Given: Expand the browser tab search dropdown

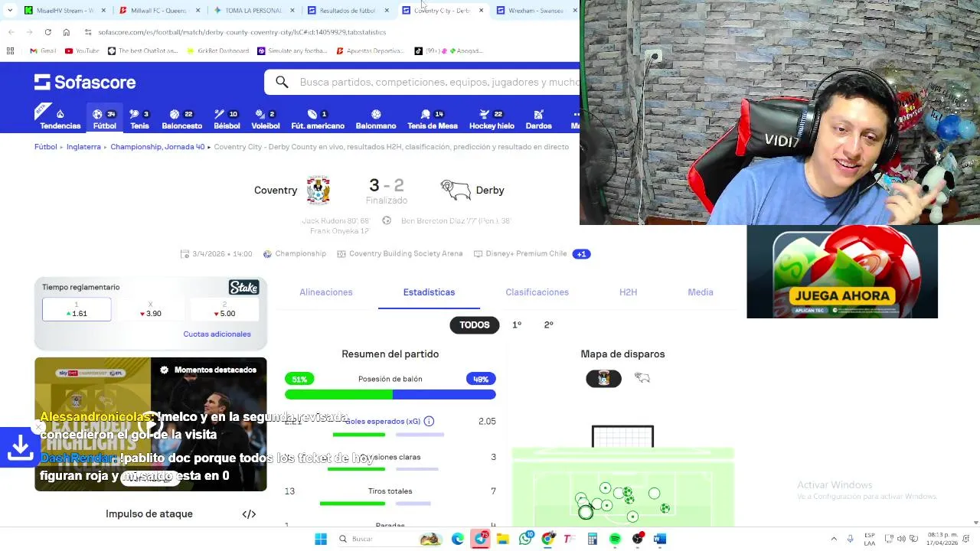Looking at the screenshot, I should click(x=9, y=10).
